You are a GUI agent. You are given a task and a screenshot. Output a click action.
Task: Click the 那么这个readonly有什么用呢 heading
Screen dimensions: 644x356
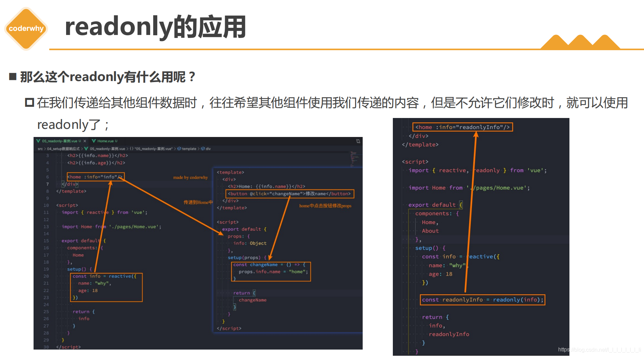click(x=108, y=77)
